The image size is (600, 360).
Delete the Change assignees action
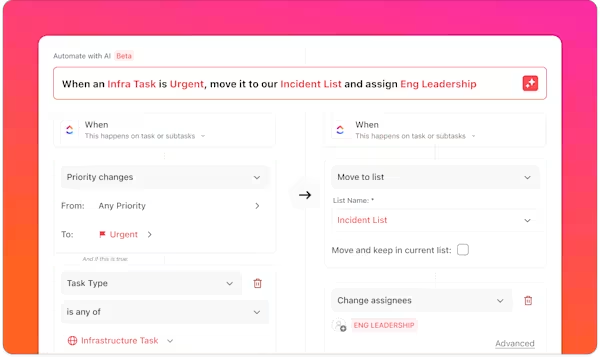pos(528,300)
